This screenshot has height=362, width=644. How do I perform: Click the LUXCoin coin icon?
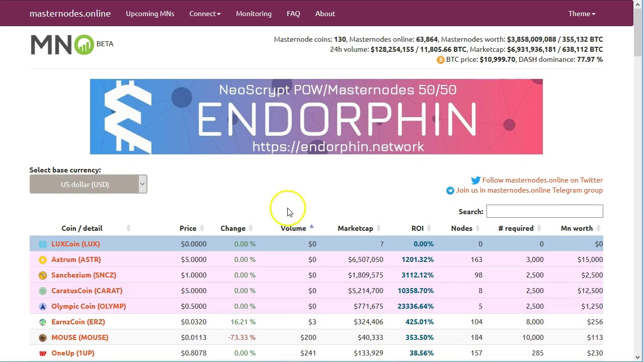click(43, 244)
